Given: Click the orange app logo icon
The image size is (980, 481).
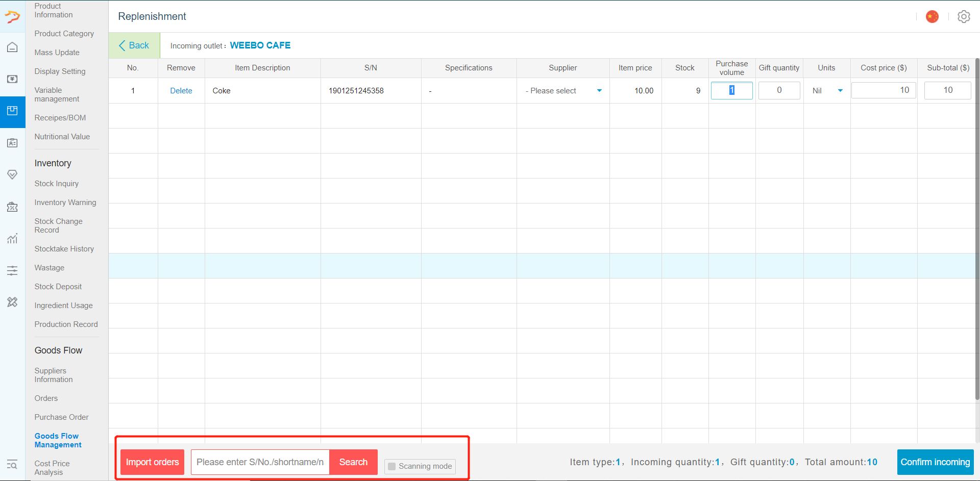Looking at the screenshot, I should [x=12, y=16].
